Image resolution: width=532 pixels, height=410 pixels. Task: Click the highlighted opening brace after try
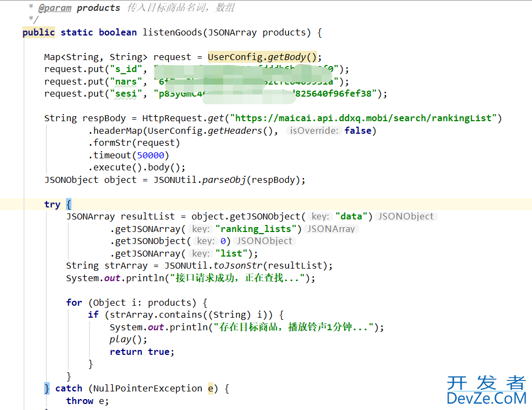coord(69,204)
